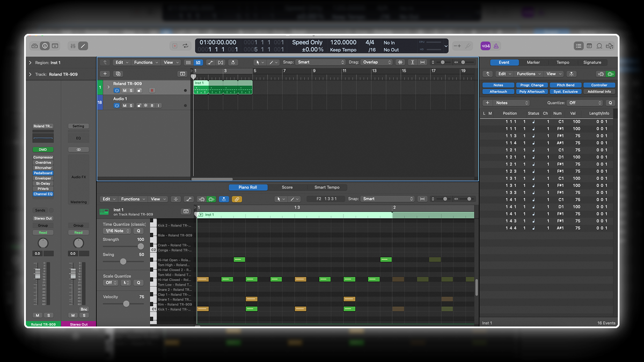Image resolution: width=644 pixels, height=362 pixels.
Task: Toggle the Piano Roll link button
Action: click(237, 199)
